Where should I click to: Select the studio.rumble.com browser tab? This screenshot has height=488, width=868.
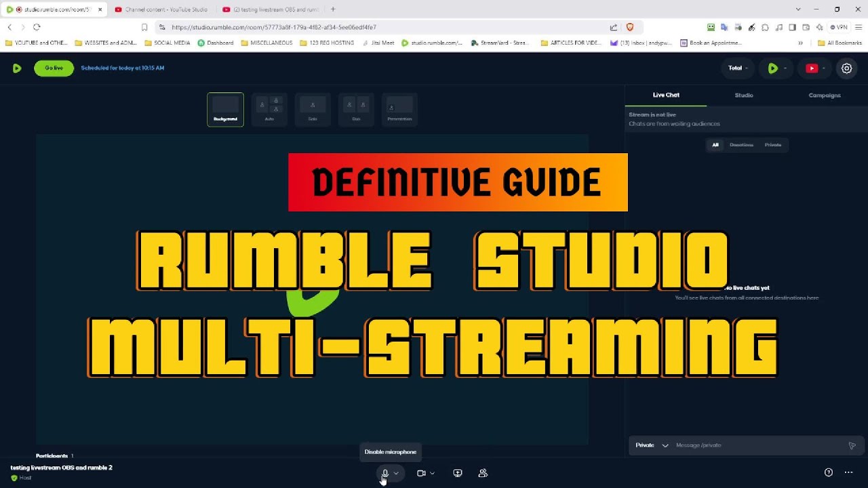coord(54,9)
